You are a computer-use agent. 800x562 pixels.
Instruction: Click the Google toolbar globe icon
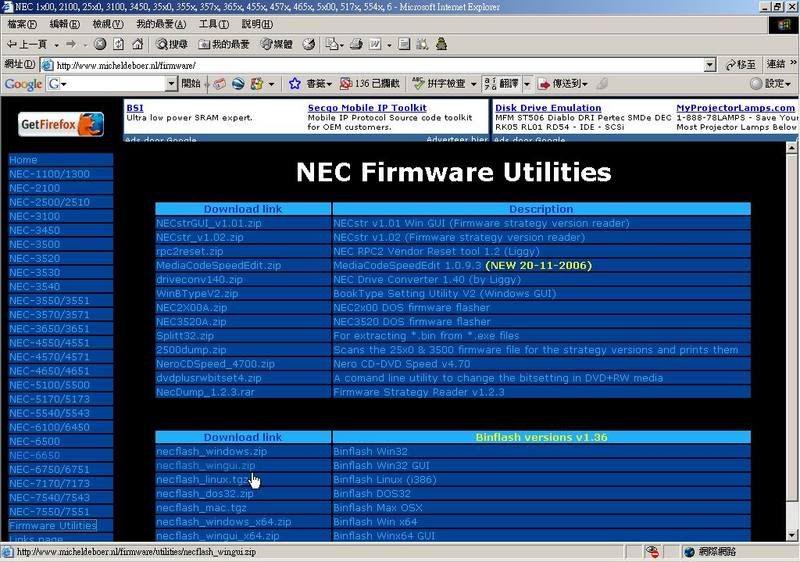click(238, 84)
